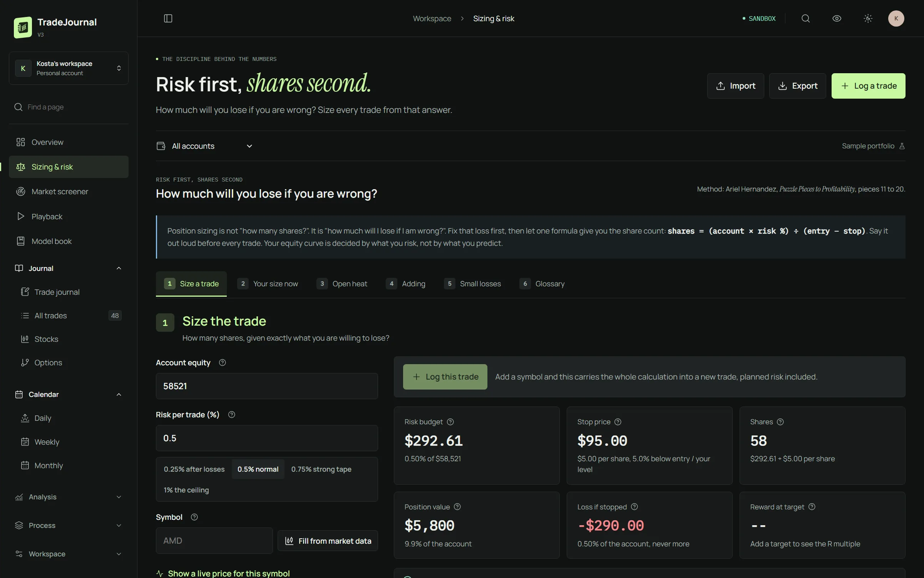Click Log a trade button
This screenshot has width=924, height=578.
[x=868, y=86]
